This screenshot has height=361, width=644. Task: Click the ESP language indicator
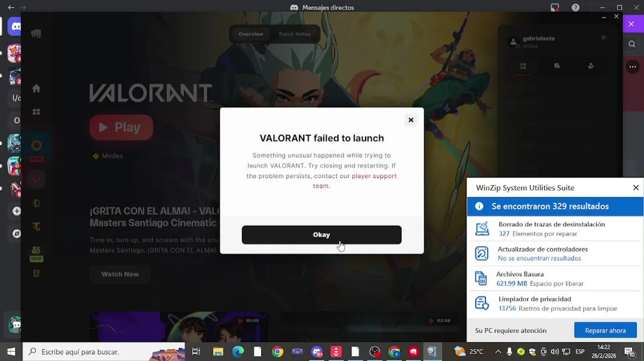tap(580, 352)
